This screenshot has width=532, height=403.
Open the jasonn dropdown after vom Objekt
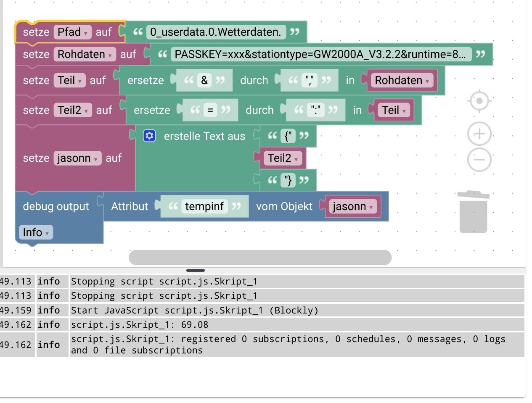pyautogui.click(x=352, y=206)
